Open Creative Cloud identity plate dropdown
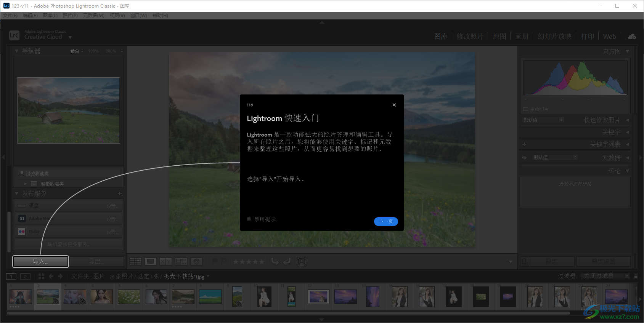The width and height of the screenshot is (644, 323). coord(70,37)
